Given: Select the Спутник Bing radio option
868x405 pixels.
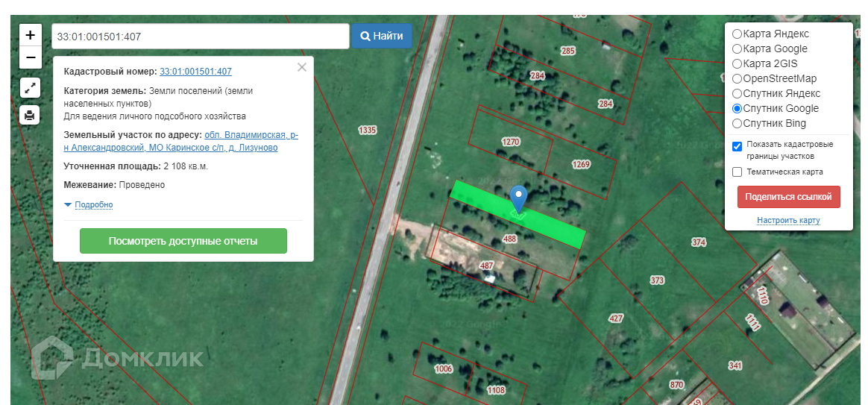Looking at the screenshot, I should tap(737, 123).
